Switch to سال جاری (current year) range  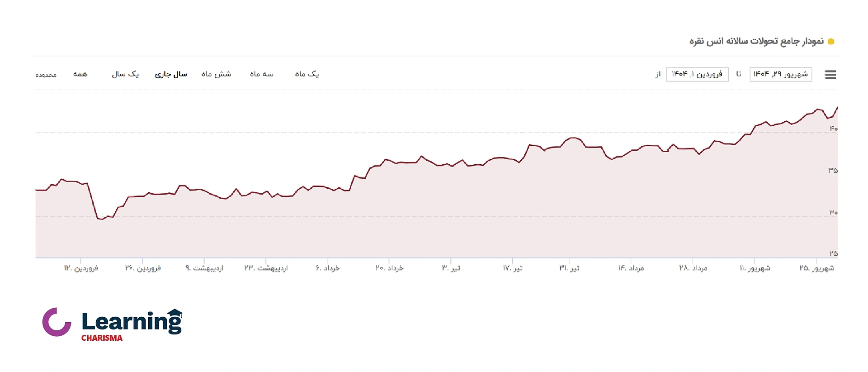click(171, 74)
